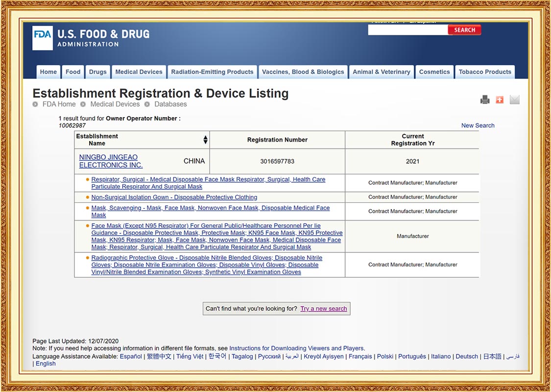Follow the FDA Home breadcrumb link

(x=59, y=104)
